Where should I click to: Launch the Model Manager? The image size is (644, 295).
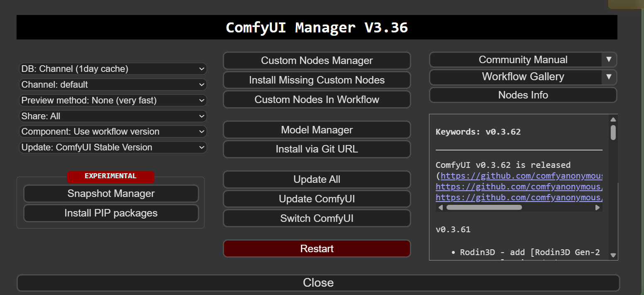coord(317,130)
